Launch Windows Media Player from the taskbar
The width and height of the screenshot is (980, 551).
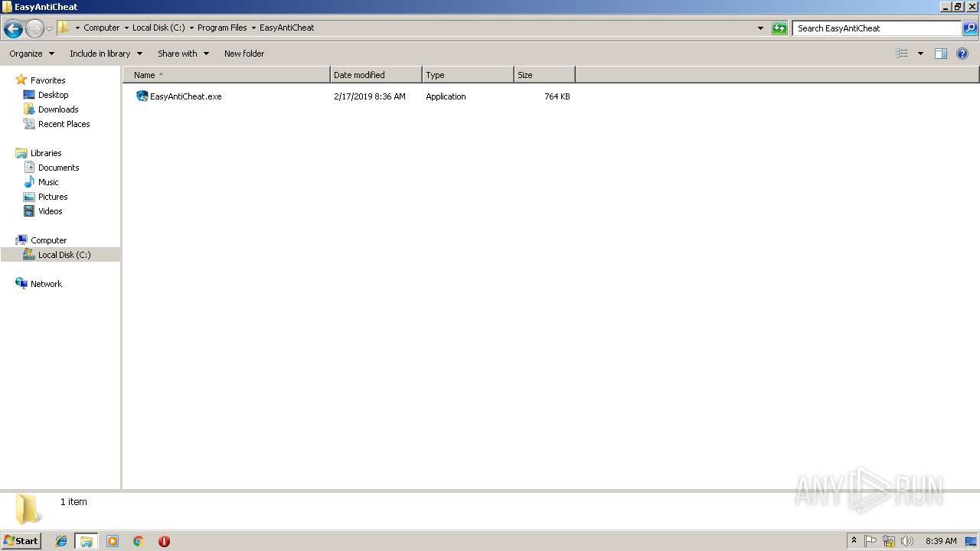tap(113, 541)
